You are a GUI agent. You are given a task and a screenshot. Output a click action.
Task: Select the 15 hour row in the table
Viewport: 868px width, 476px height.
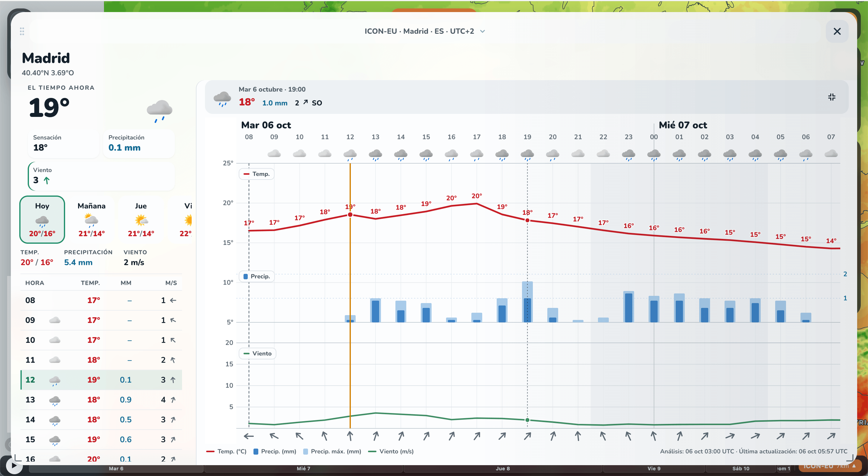pyautogui.click(x=101, y=439)
